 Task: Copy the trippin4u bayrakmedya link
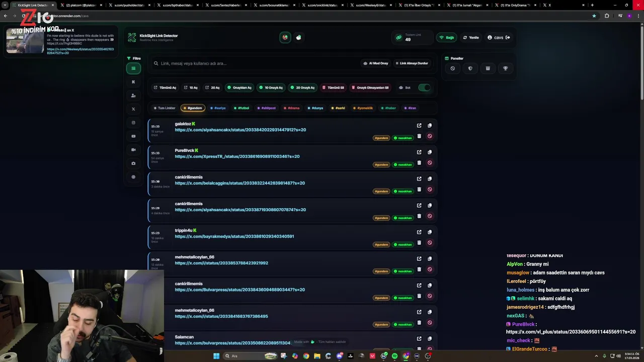[x=430, y=232]
